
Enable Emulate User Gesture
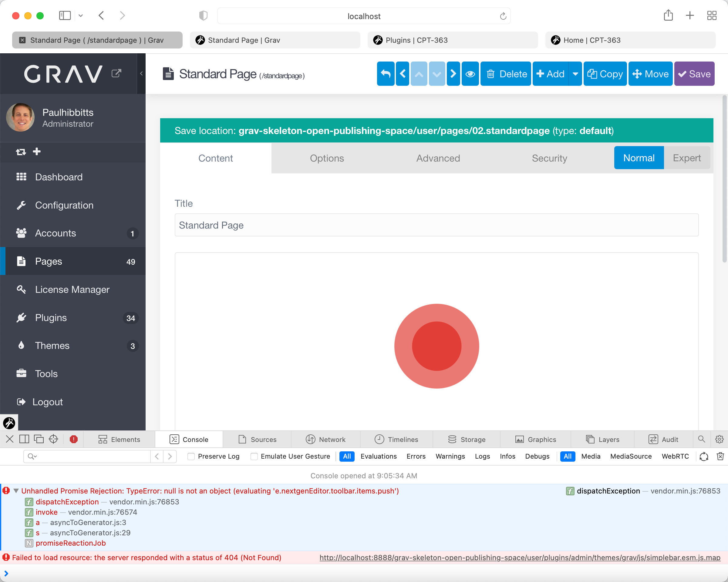point(254,456)
